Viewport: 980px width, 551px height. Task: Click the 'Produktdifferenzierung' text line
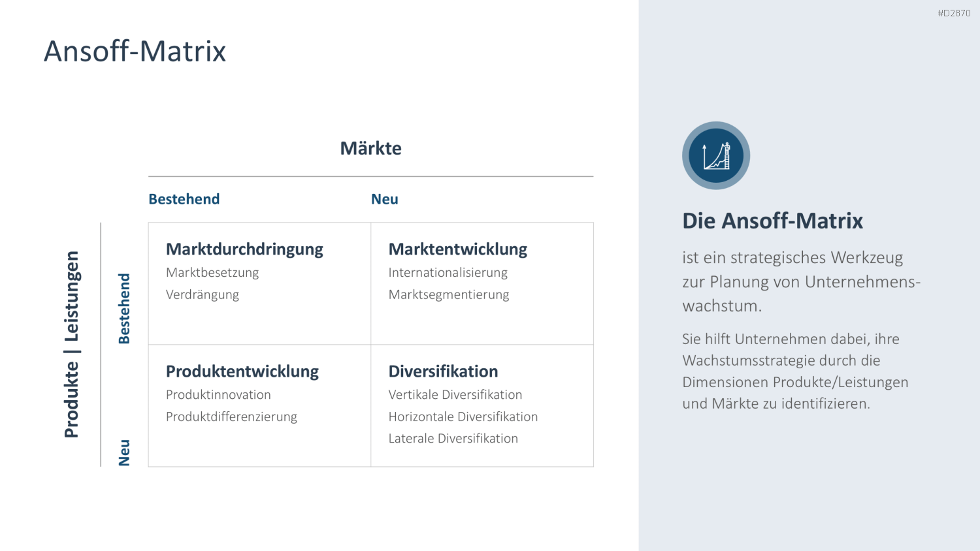click(x=231, y=417)
